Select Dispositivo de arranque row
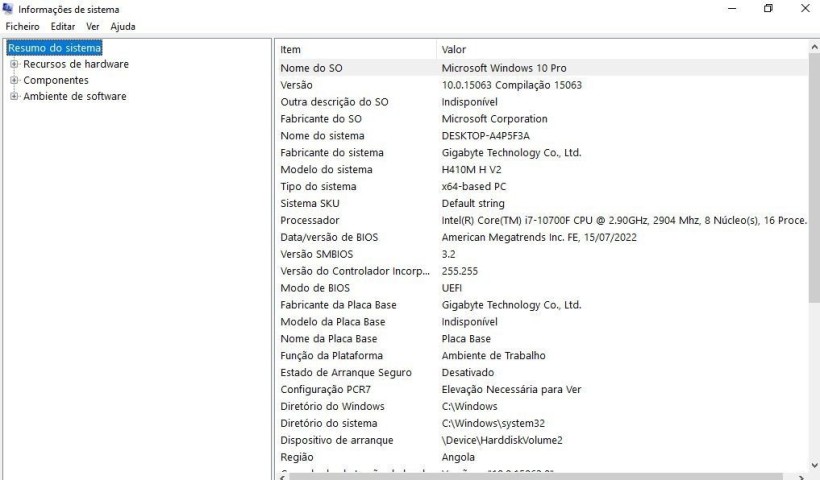The width and height of the screenshot is (820, 480). [542, 440]
